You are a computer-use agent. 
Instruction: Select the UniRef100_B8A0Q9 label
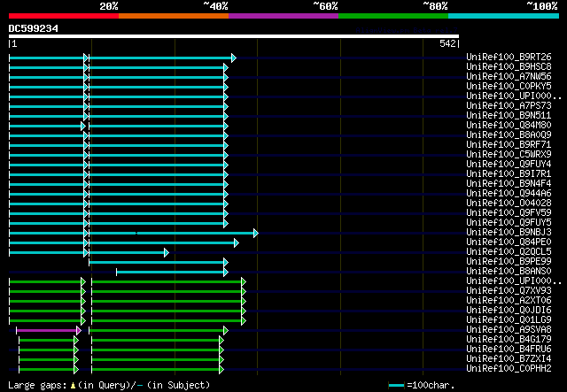509,135
